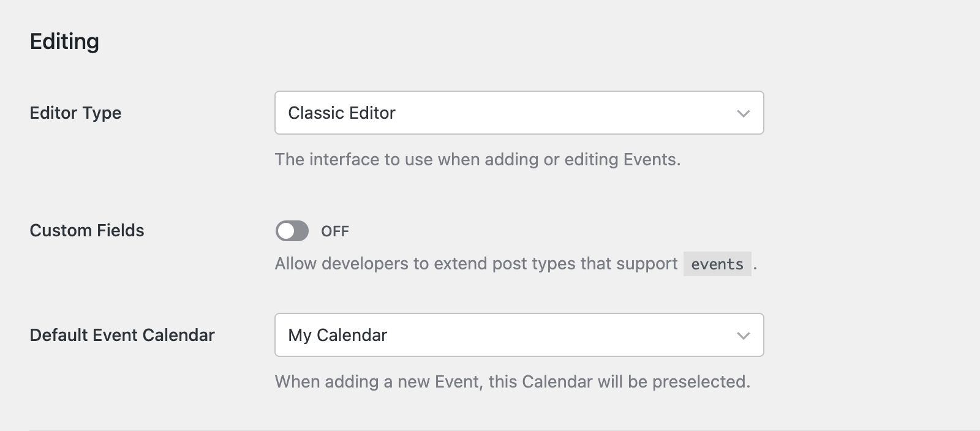The image size is (980, 431).
Task: Click the highlighted events code snippet
Action: tap(717, 264)
